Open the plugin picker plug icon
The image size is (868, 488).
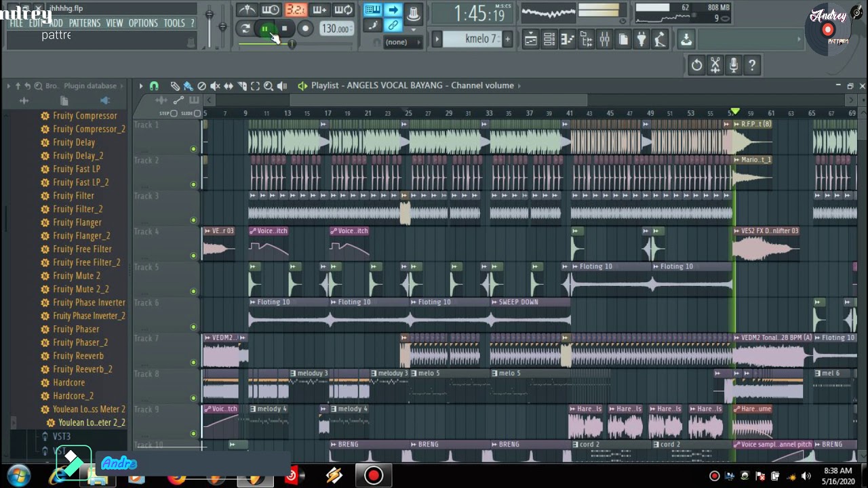[642, 40]
